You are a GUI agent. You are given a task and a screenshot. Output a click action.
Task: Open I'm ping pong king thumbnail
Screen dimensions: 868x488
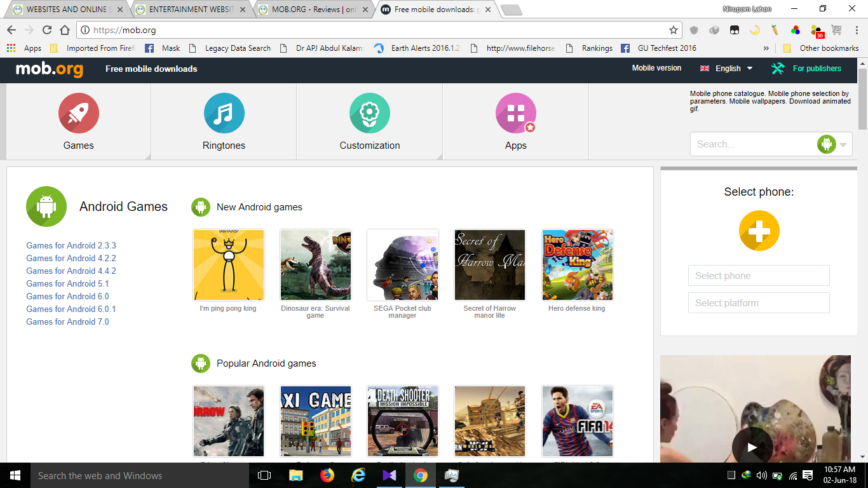(x=228, y=265)
